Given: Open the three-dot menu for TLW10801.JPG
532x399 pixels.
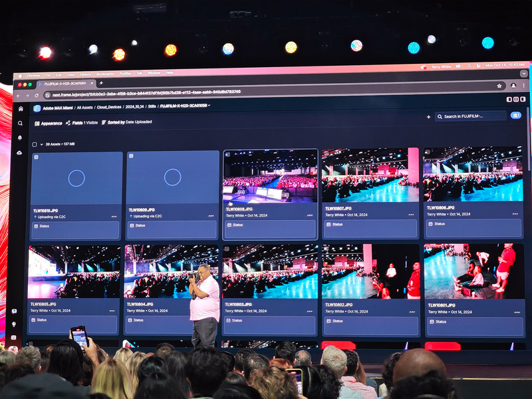Looking at the screenshot, I should (x=517, y=313).
